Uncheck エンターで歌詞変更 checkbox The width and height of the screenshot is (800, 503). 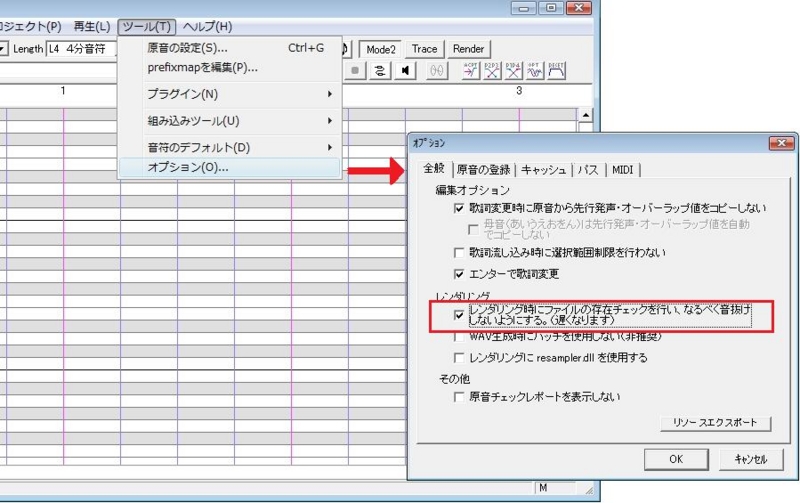click(x=459, y=274)
